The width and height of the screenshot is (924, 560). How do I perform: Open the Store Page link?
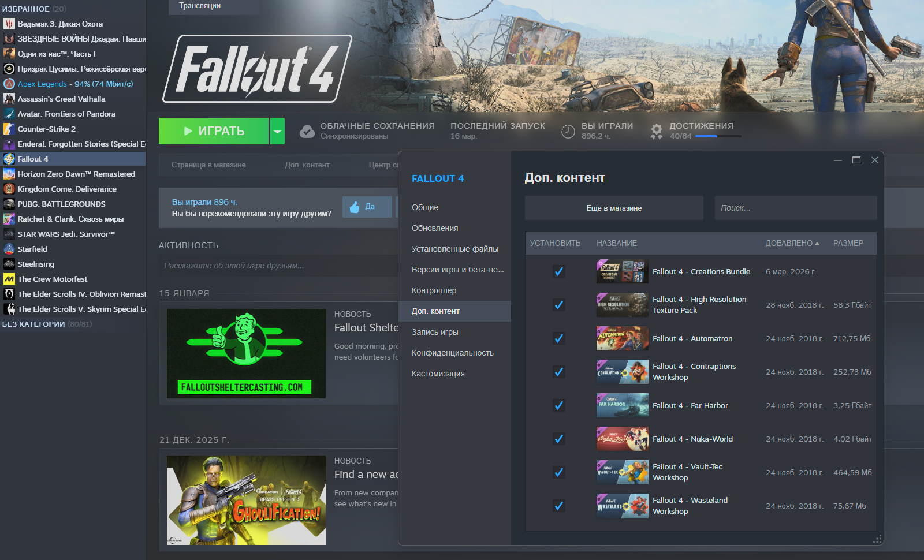pos(208,165)
